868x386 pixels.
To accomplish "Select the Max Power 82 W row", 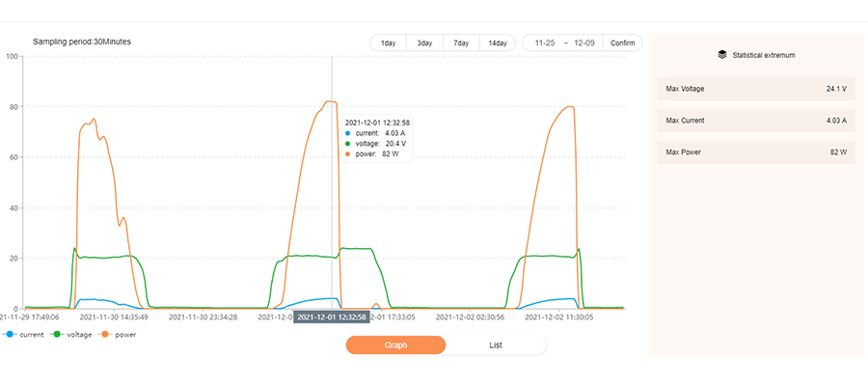I will 756,152.
